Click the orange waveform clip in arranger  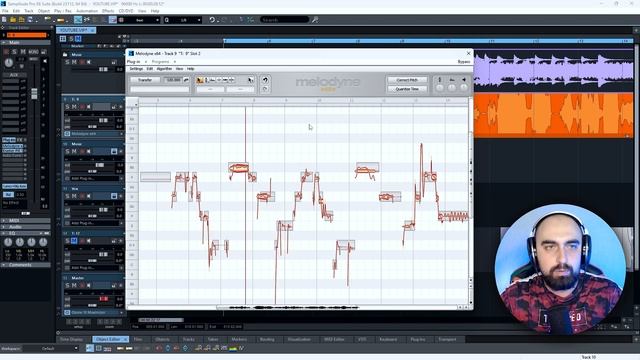click(x=553, y=115)
